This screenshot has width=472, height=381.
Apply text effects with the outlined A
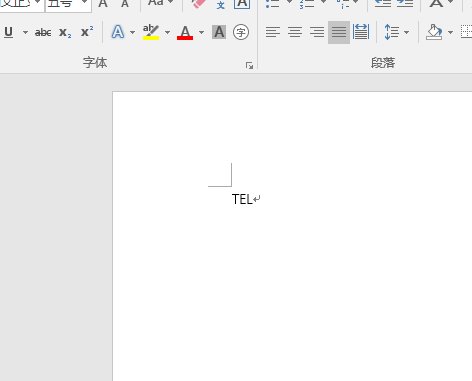coord(118,32)
